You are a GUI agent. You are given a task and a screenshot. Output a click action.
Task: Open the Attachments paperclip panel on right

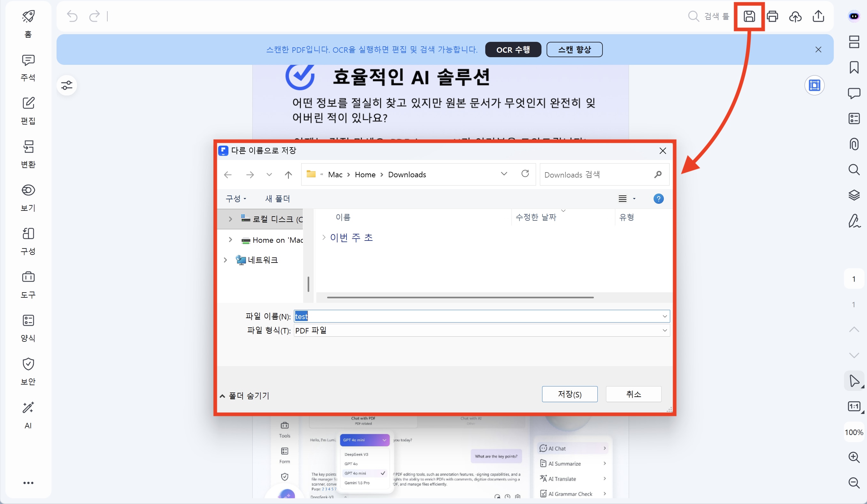pos(854,144)
